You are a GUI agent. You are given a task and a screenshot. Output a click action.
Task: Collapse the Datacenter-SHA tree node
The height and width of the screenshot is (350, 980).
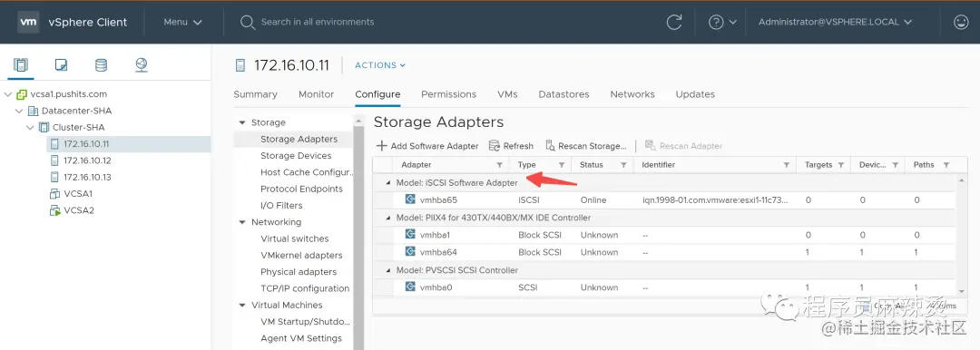pos(19,111)
